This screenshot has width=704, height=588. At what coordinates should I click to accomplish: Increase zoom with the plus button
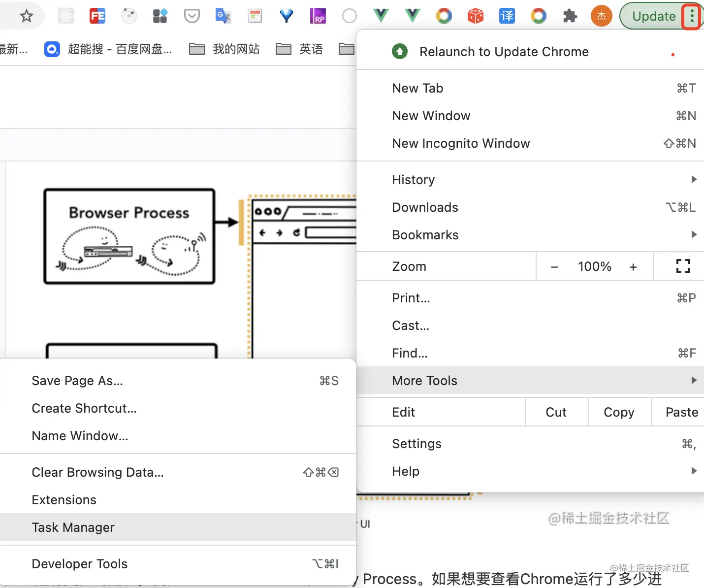pos(633,267)
